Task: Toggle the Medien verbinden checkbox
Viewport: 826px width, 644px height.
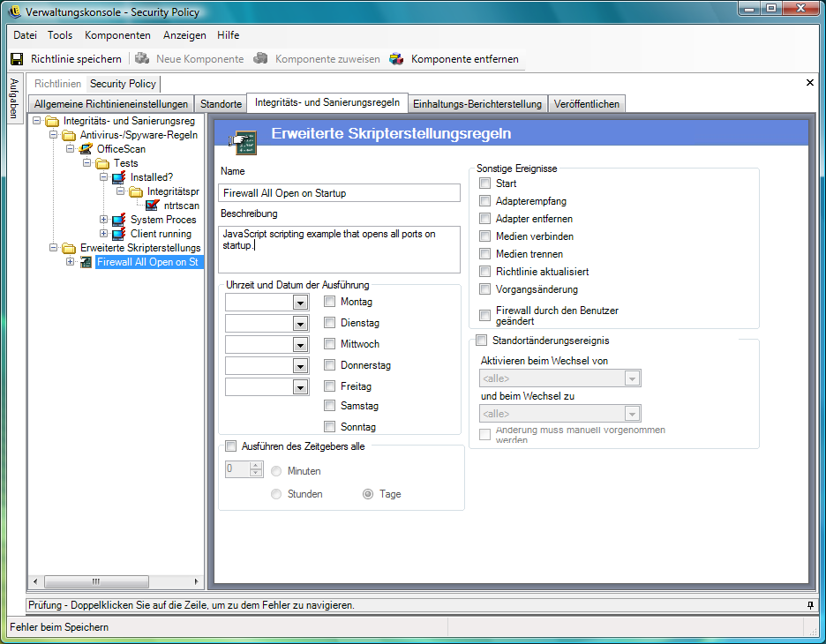Action: (484, 236)
